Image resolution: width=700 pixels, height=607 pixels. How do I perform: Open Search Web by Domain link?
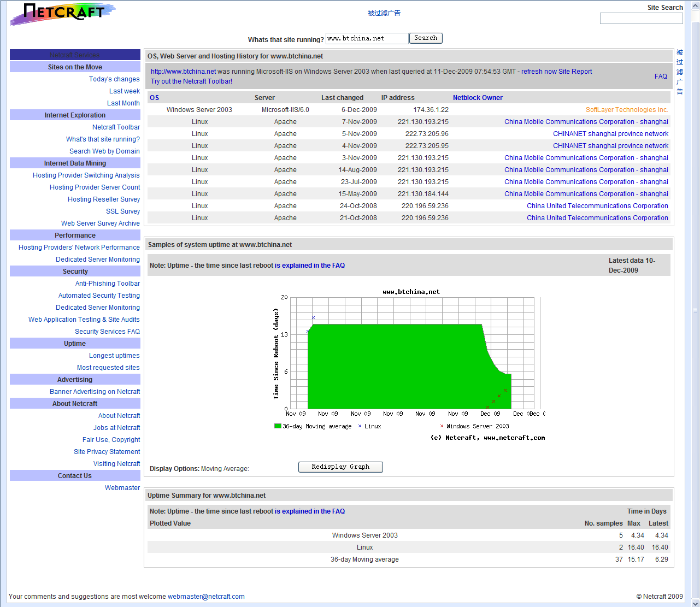click(x=104, y=151)
